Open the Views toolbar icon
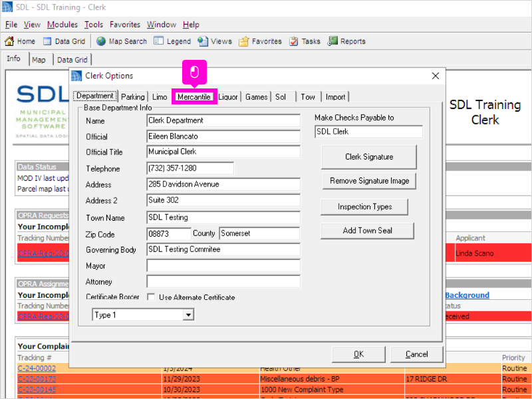 click(x=203, y=41)
